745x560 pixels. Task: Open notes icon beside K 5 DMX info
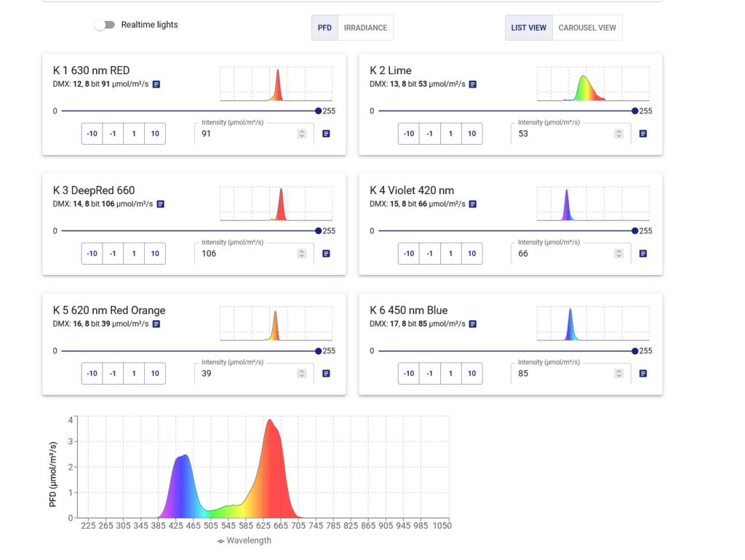pos(156,324)
